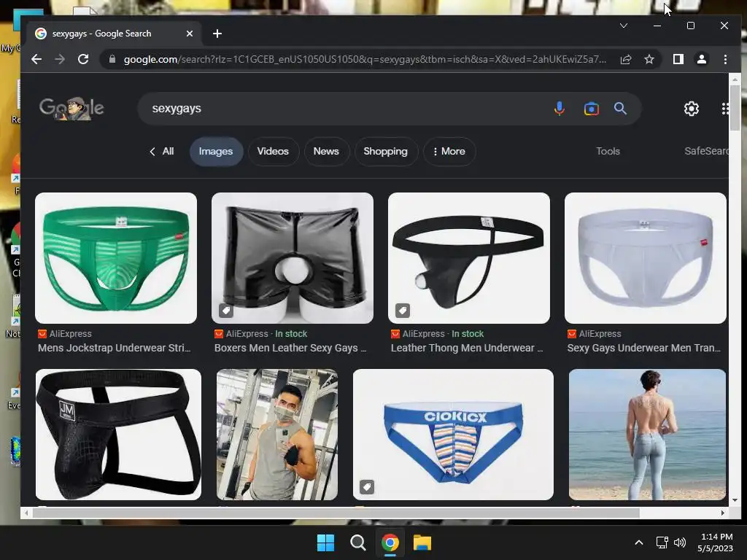Open File Explorer from taskbar
This screenshot has height=560, width=747.
coord(422,542)
